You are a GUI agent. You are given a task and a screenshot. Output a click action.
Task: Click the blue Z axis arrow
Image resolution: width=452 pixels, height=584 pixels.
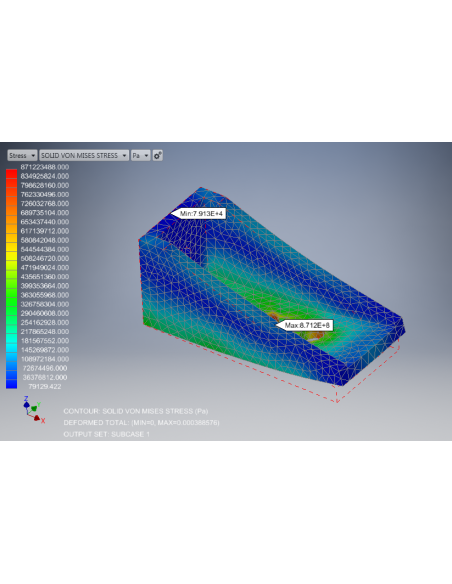pos(26,404)
